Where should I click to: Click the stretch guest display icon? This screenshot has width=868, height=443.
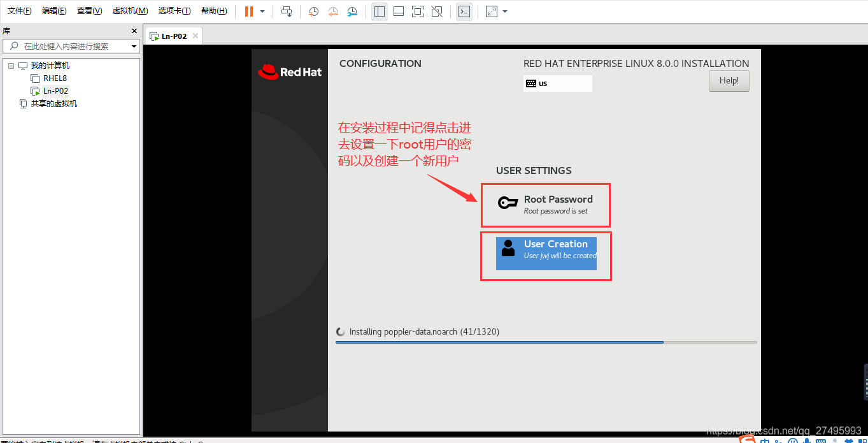point(492,11)
